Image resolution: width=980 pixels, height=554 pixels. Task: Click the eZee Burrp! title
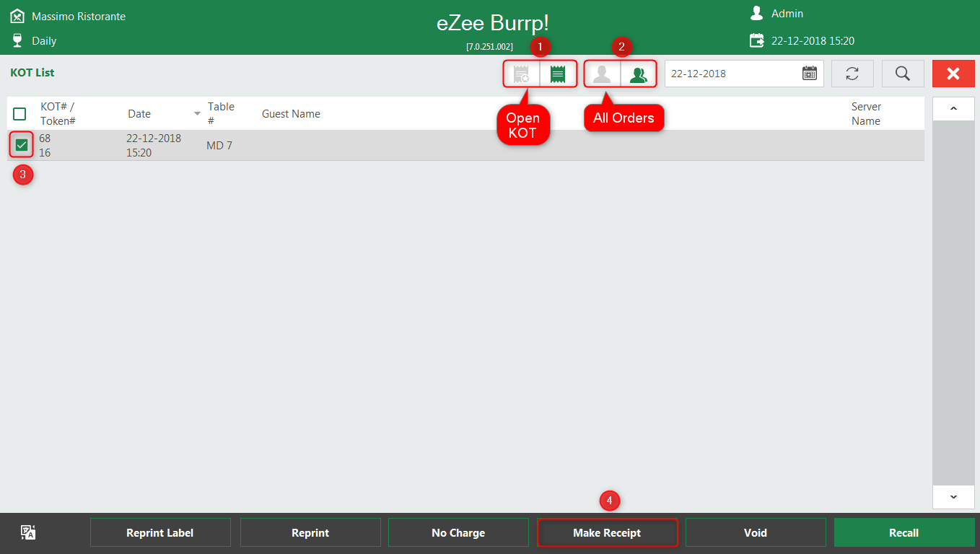pos(493,23)
